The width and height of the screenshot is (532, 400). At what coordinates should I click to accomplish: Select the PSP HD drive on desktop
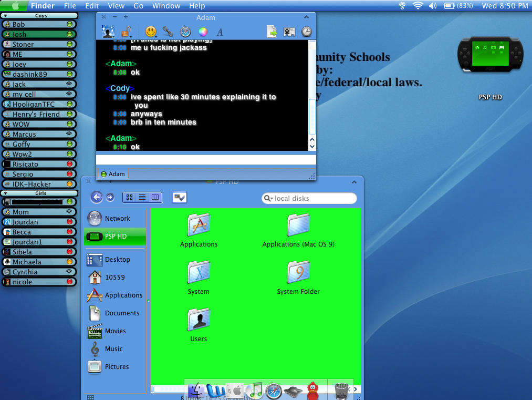pyautogui.click(x=491, y=54)
